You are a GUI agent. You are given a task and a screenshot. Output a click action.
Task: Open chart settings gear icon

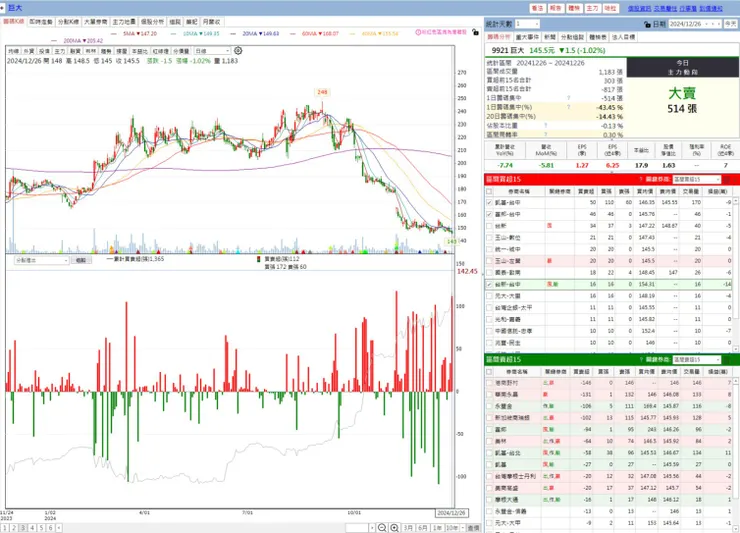pos(238,50)
